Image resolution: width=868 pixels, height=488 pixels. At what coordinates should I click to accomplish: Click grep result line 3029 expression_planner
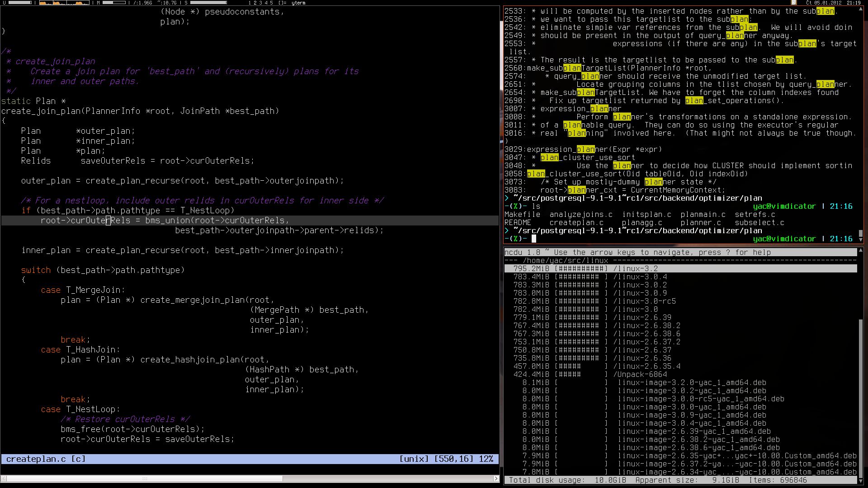coord(583,150)
